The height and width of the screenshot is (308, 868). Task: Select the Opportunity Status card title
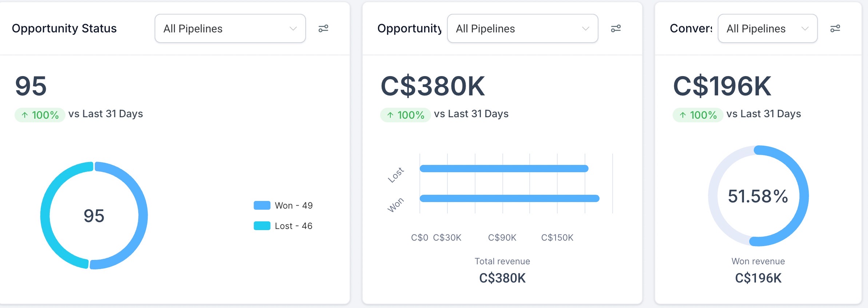pyautogui.click(x=64, y=28)
